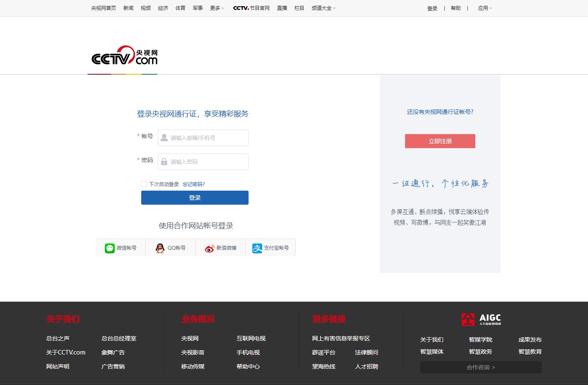Click the blue 登录 button
The image size is (588, 385).
pos(195,198)
